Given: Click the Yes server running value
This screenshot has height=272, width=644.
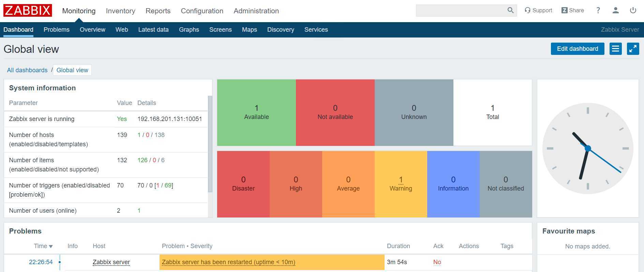Looking at the screenshot, I should point(122,119).
